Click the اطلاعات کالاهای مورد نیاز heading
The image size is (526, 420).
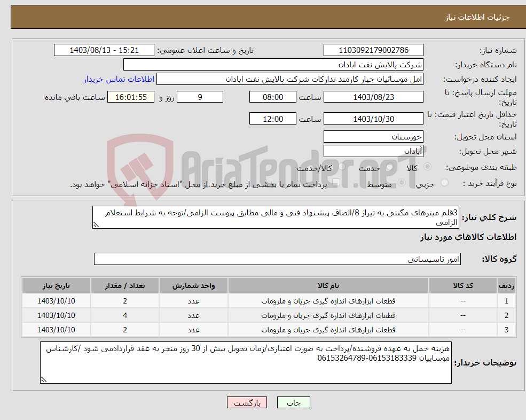pyautogui.click(x=468, y=237)
